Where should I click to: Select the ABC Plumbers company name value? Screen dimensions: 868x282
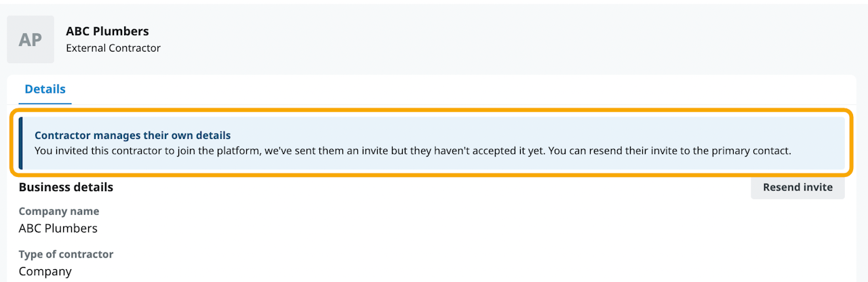[58, 228]
